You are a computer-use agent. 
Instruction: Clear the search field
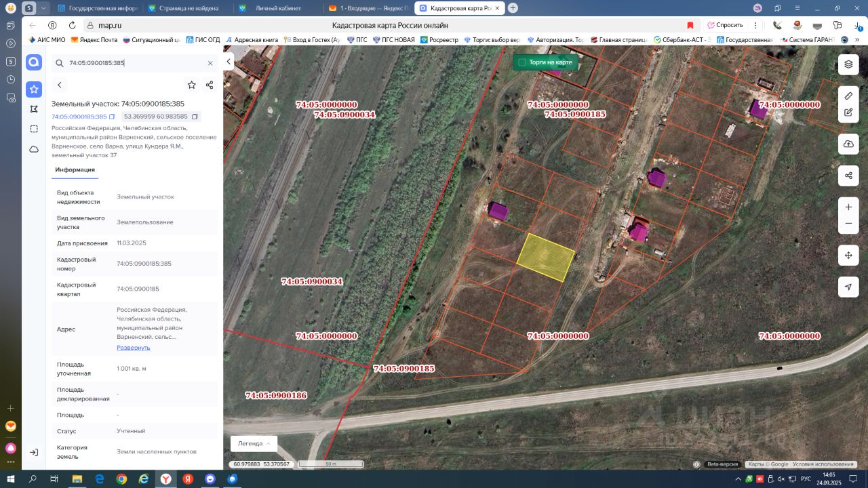coord(210,63)
